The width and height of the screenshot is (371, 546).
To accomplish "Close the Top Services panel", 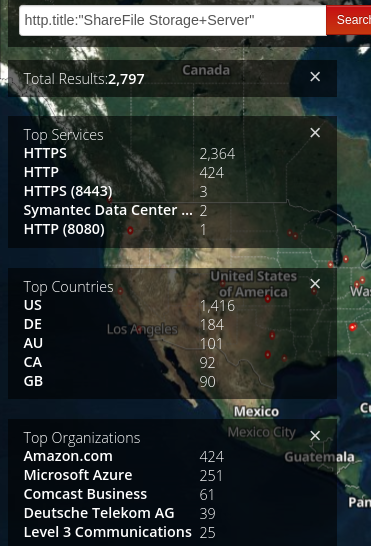I will pyautogui.click(x=315, y=133).
